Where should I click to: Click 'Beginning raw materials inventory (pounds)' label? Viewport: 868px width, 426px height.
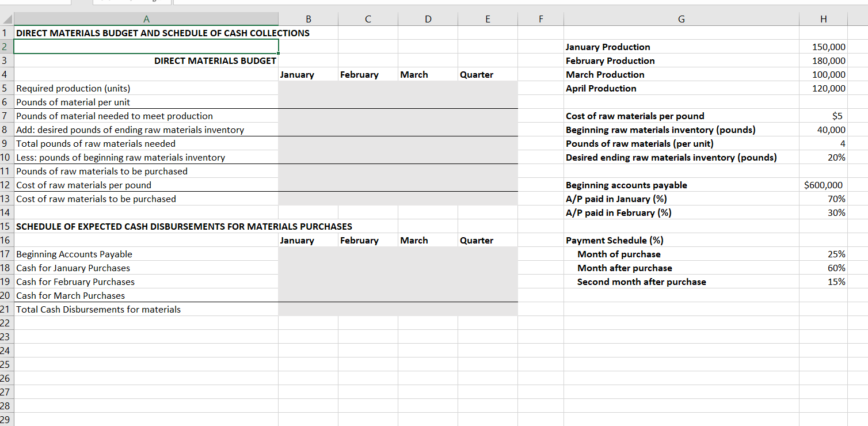(661, 130)
